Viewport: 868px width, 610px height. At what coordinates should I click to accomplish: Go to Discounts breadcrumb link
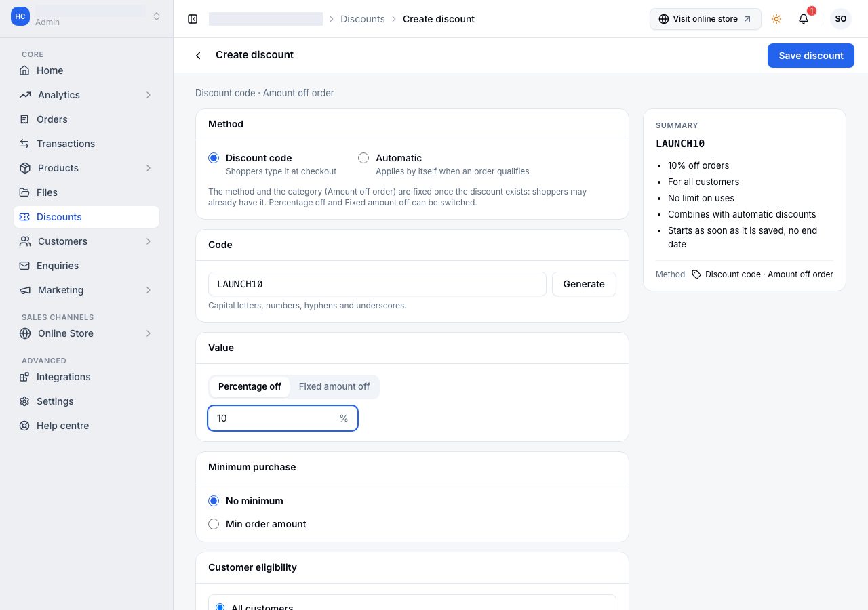[x=363, y=19]
